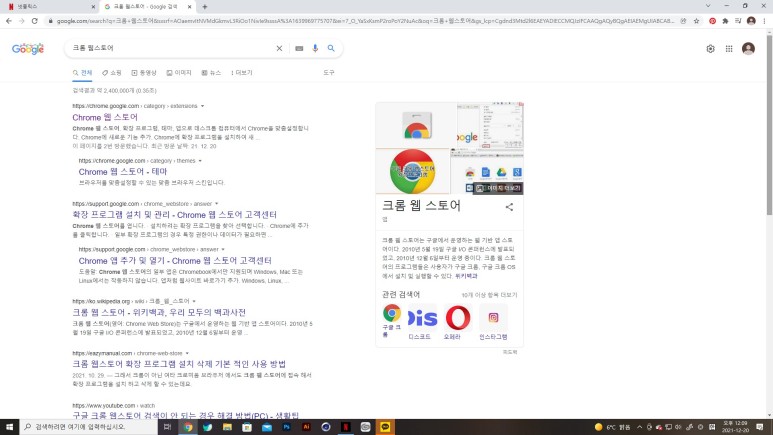Open 확장 프로그램 설치 및 관리 result
773x435 pixels.
click(x=175, y=215)
